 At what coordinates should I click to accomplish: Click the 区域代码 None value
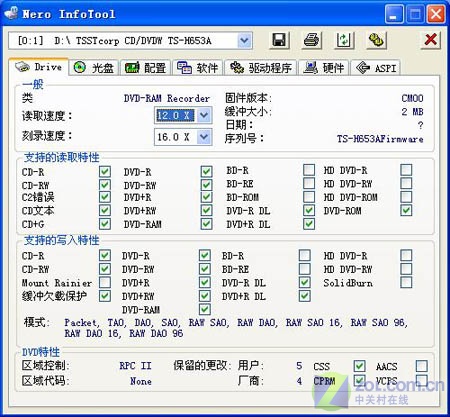coord(141,381)
